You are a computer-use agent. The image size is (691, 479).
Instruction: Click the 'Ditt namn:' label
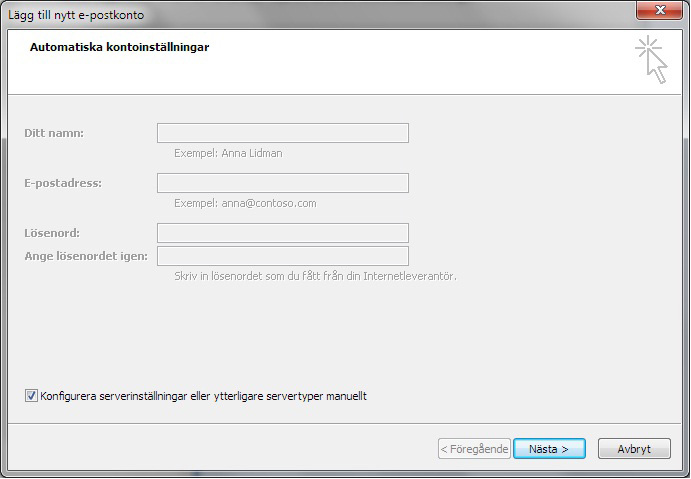[54, 133]
